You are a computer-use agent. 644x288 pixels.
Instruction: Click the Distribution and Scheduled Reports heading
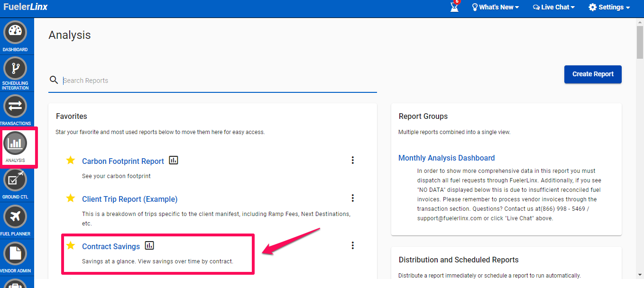459,260
